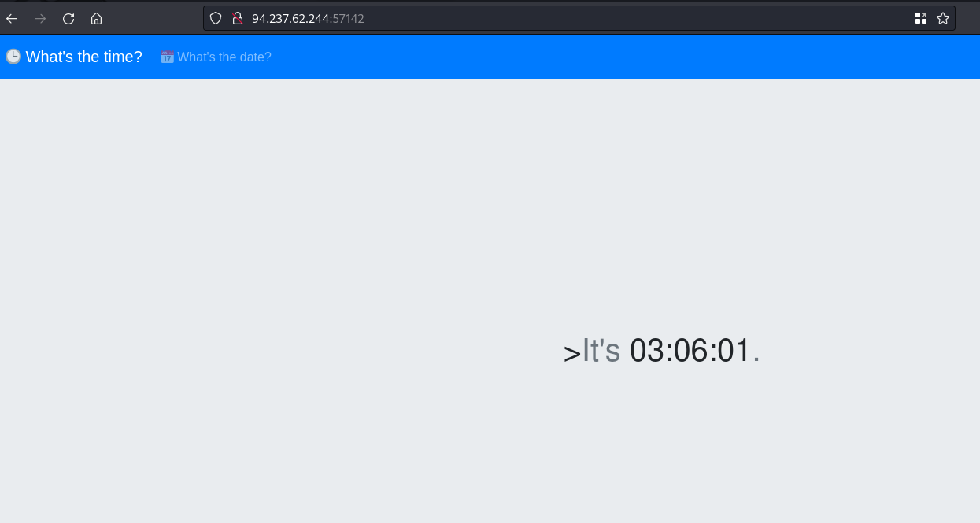View the insecure connection padlock info
980x523 pixels.
pos(237,18)
